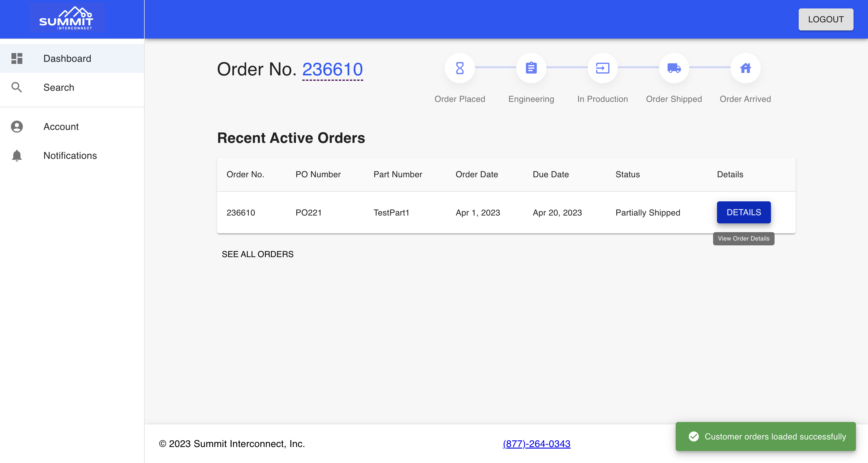Click the 'Details' column header
The width and height of the screenshot is (868, 463).
(730, 174)
